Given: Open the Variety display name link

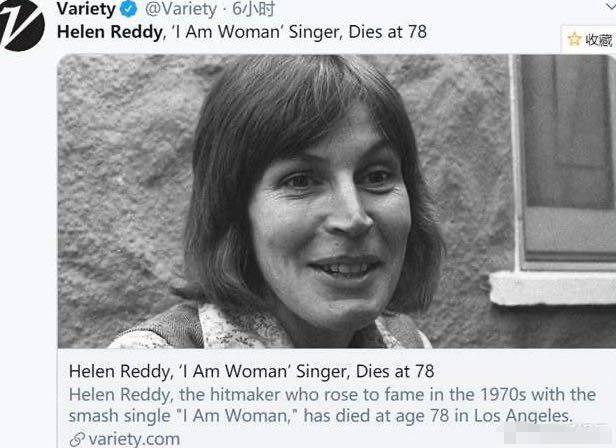Looking at the screenshot, I should 86,9.
